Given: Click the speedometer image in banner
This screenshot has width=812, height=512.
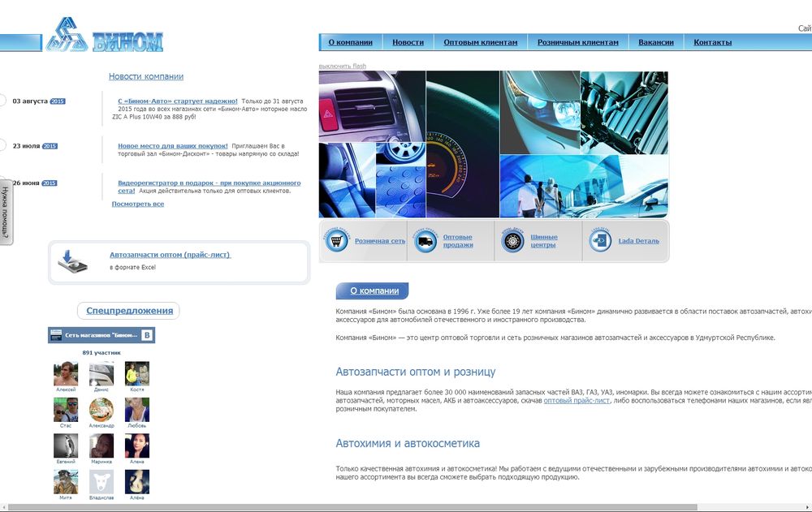Looking at the screenshot, I should (x=463, y=144).
